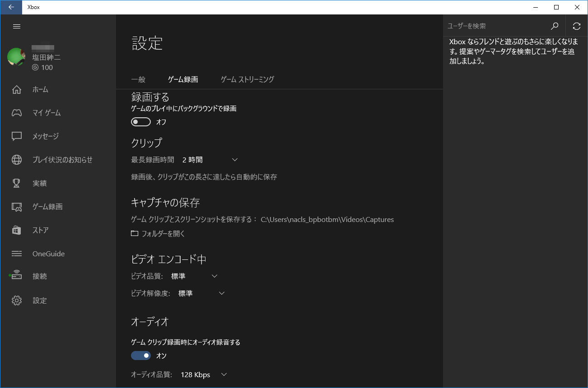The height and width of the screenshot is (388, 588).
Task: Click the folder icon beside フォルダーを開く
Action: click(135, 234)
